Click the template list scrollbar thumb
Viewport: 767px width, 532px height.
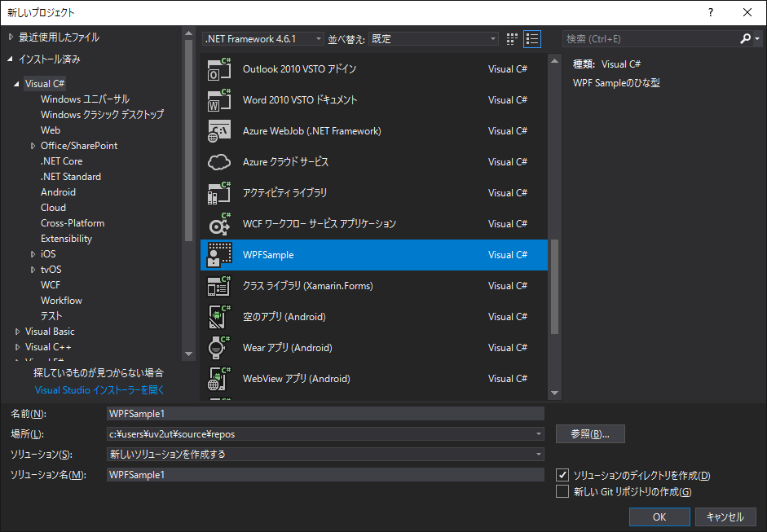point(554,287)
